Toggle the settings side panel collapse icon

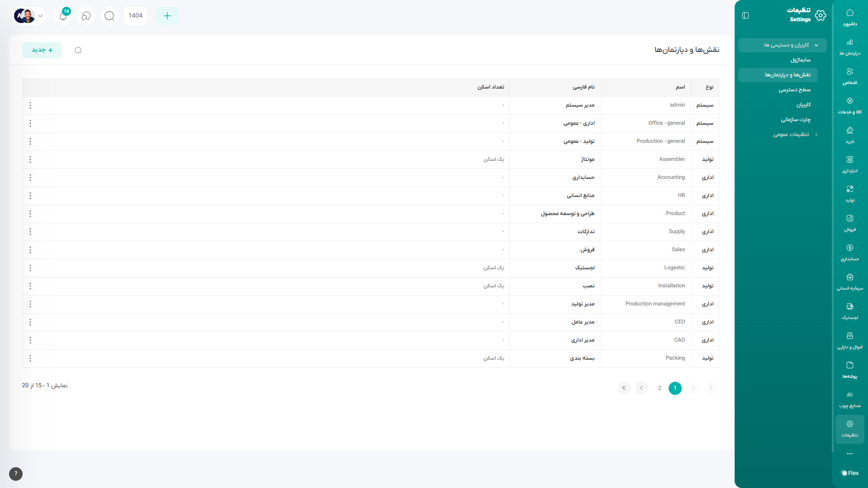[x=745, y=15]
